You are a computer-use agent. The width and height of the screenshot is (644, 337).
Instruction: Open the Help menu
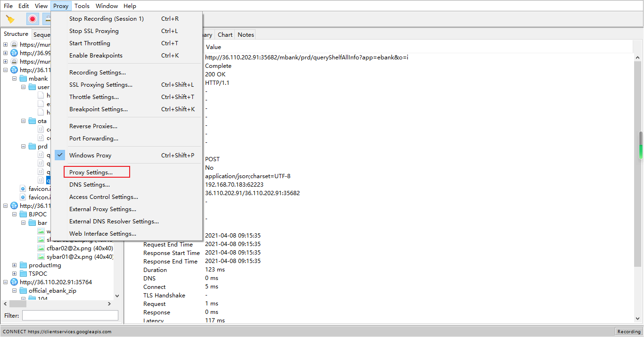coord(130,6)
